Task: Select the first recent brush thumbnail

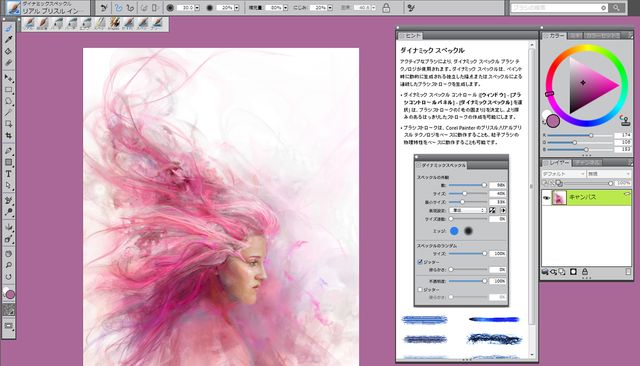Action: tap(29, 24)
